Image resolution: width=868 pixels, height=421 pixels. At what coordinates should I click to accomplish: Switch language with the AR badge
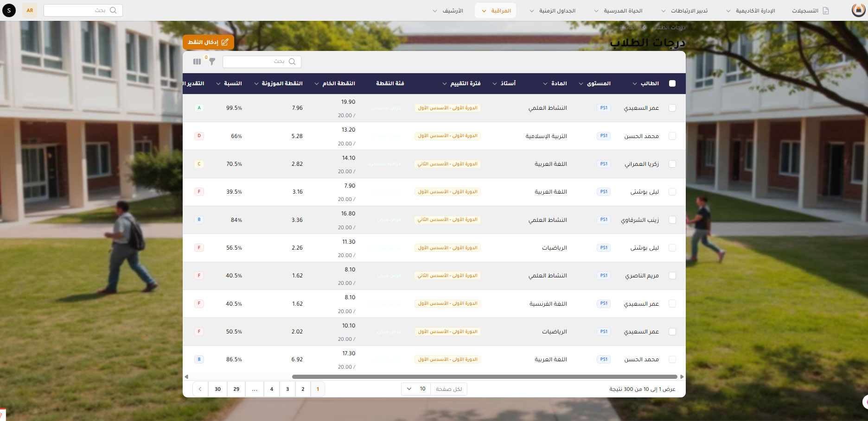(x=30, y=10)
